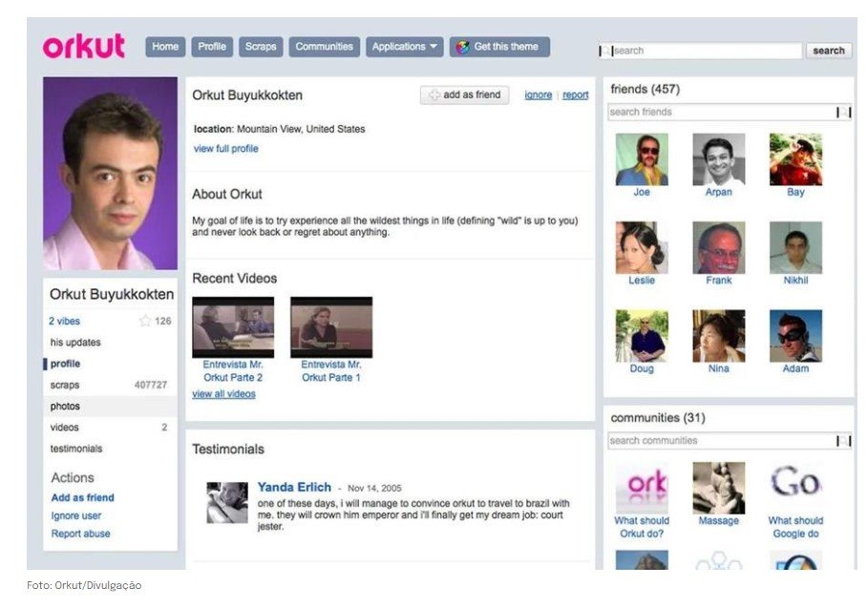Open friend Nina's photo
The image size is (868, 608).
click(718, 336)
